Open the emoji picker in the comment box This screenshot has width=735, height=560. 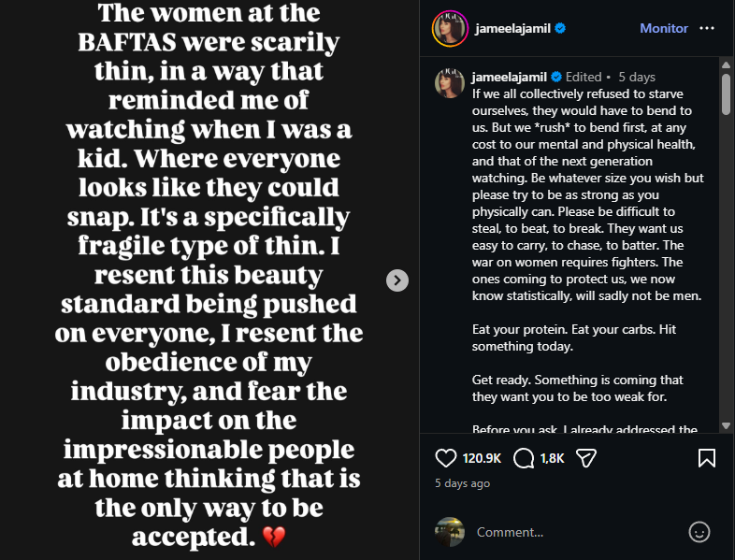(699, 532)
